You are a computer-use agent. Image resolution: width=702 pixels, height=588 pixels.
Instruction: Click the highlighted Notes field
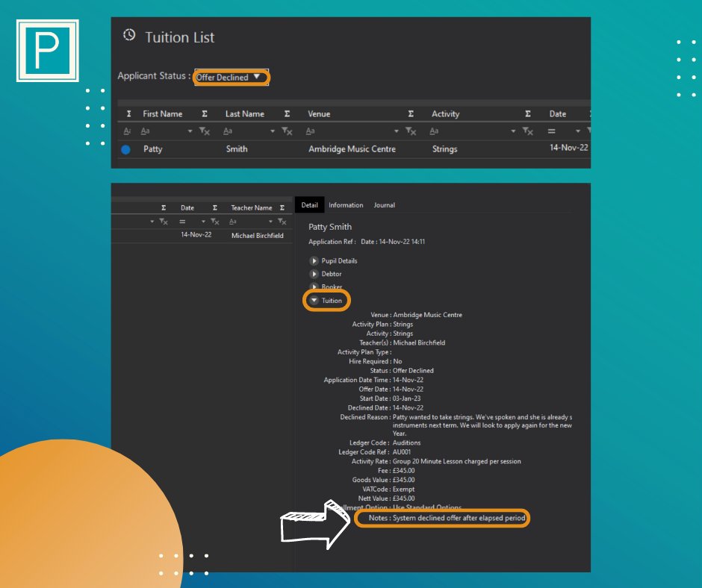[442, 518]
